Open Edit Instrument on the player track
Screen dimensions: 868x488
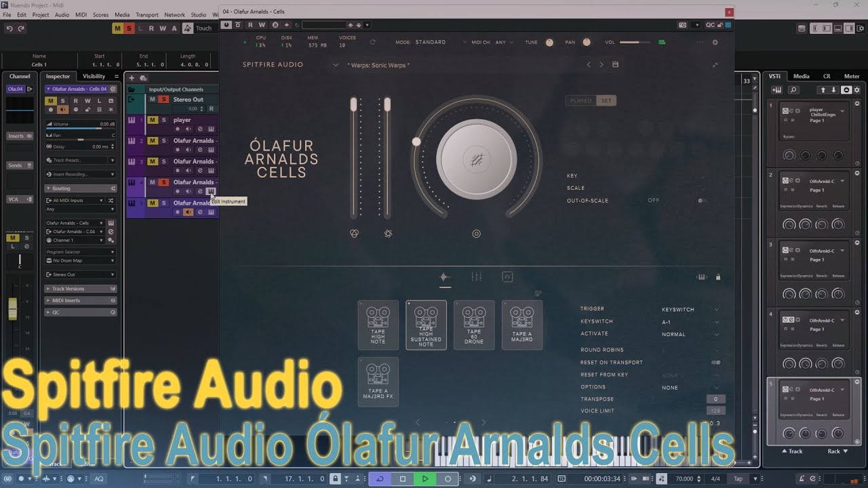211,129
